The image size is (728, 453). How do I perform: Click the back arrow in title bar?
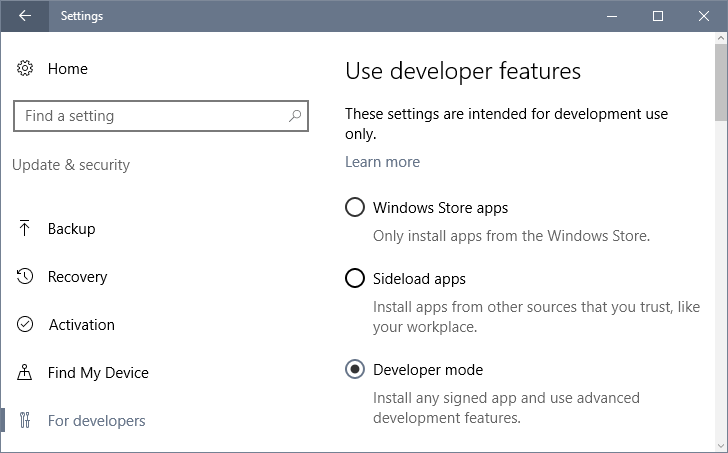point(25,16)
